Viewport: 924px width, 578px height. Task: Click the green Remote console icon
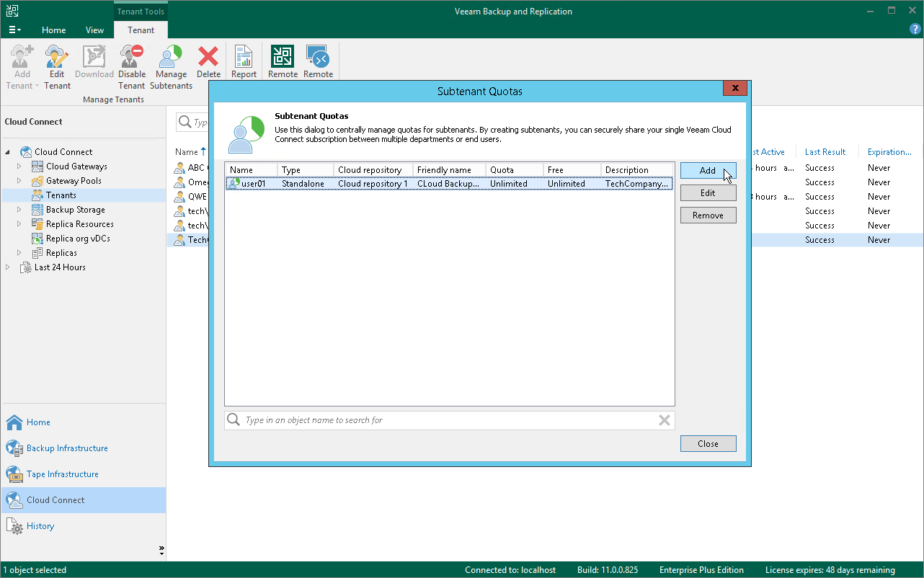(x=283, y=56)
